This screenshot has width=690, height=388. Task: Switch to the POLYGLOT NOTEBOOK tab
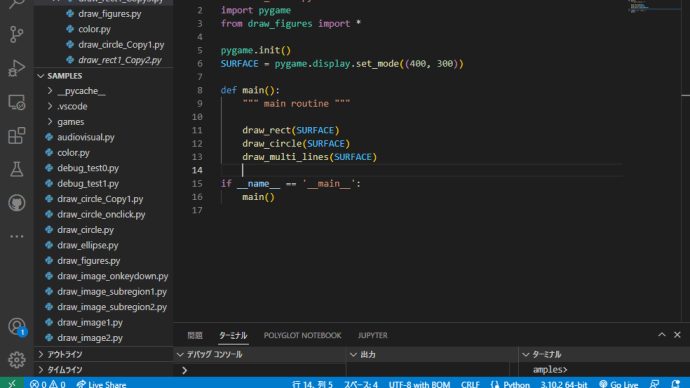tap(302, 335)
